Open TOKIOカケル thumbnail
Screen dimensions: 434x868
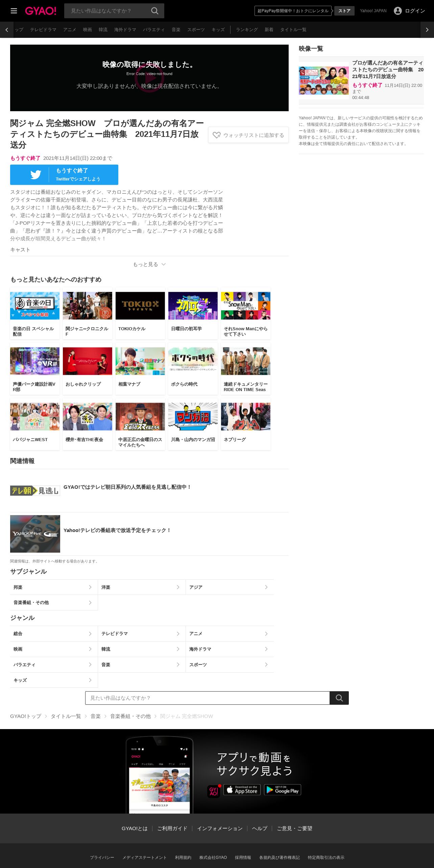coord(140,306)
